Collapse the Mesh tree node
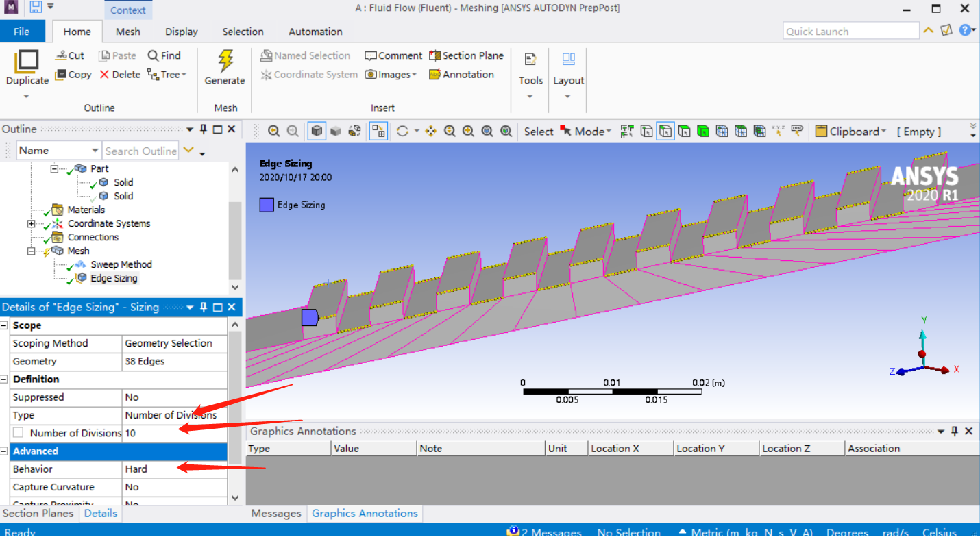Screen dimensions: 980x537 (x=31, y=251)
